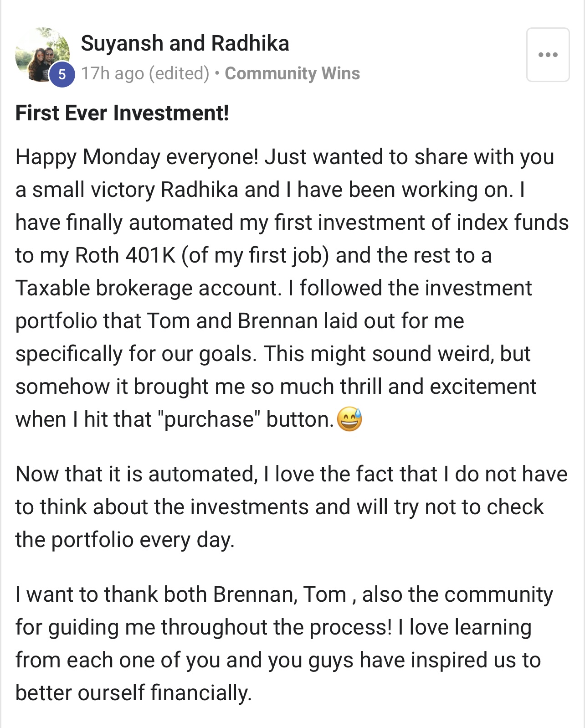Open author name Suyansh and Radhika
The image size is (585, 728).
(x=185, y=43)
